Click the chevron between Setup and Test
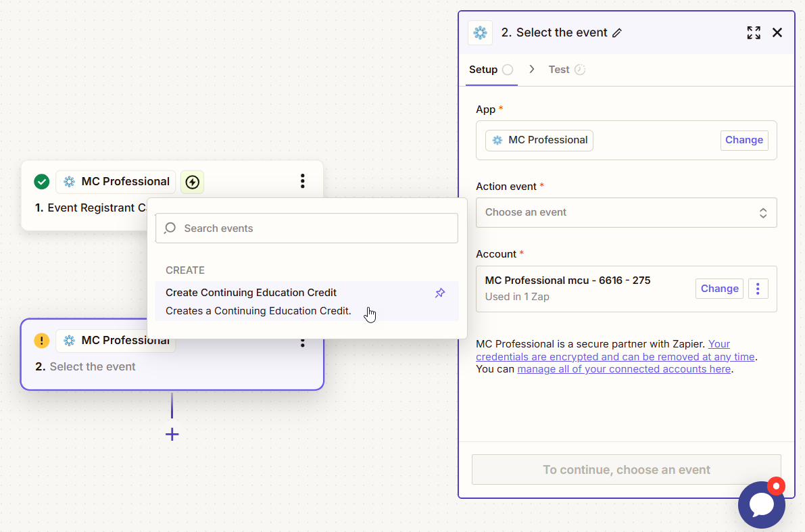This screenshot has width=805, height=532. pos(532,69)
